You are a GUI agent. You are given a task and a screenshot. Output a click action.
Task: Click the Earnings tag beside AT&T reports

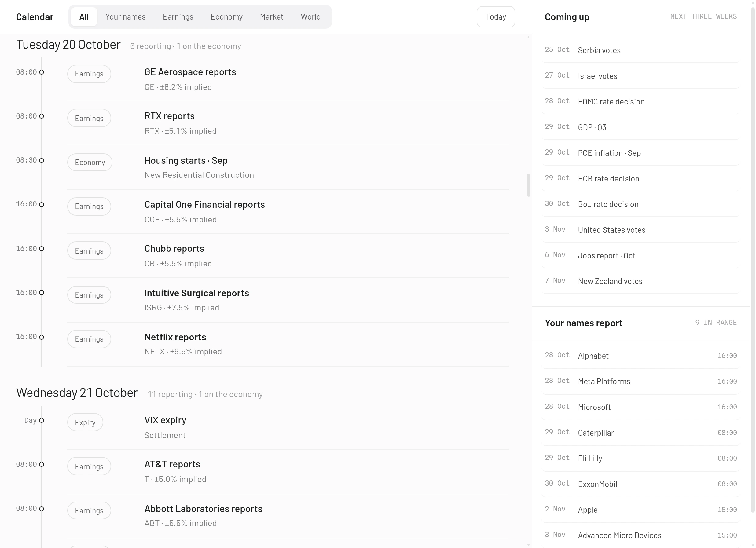coord(89,466)
